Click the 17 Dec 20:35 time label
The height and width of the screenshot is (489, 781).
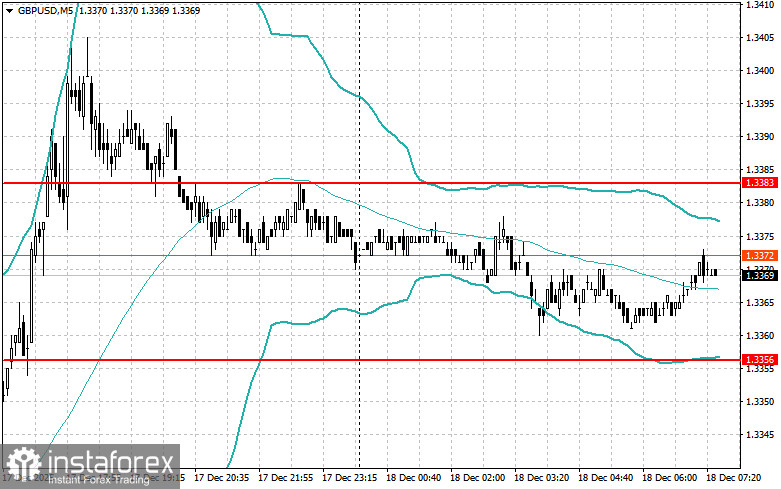[222, 478]
